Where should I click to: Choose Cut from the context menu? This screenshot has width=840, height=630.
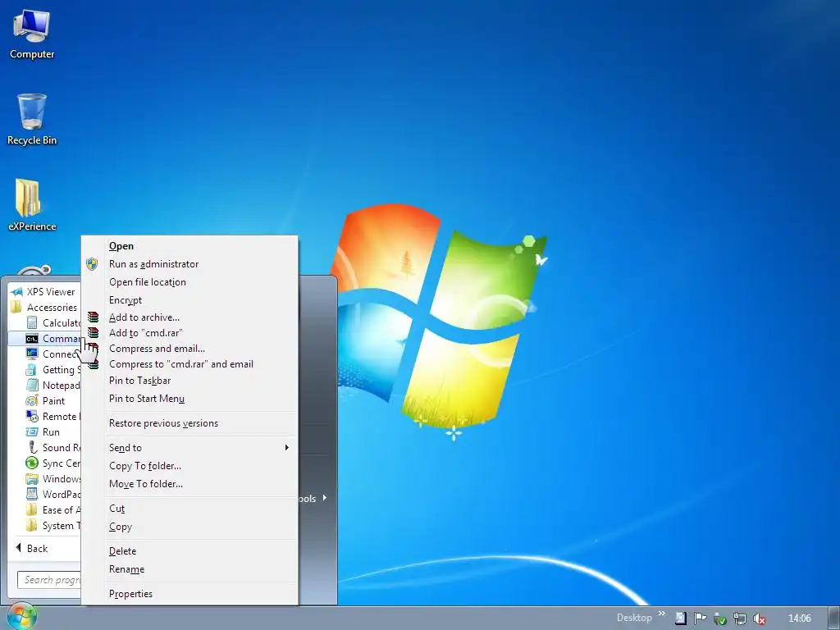click(x=189, y=509)
